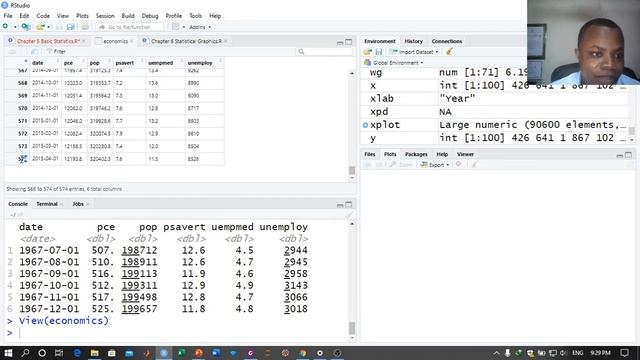This screenshot has height=360, width=640.
Task: Open the Addins dropdown
Action: pyautogui.click(x=200, y=27)
